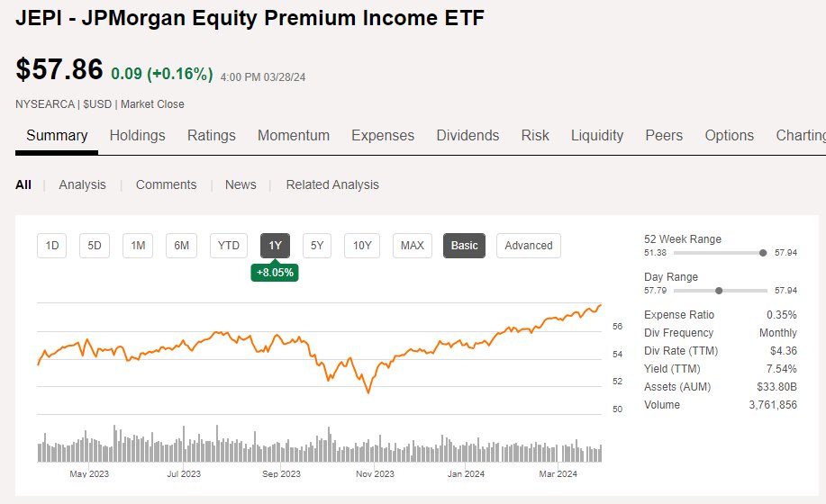Show MAX historical chart range
The width and height of the screenshot is (826, 504).
click(412, 246)
